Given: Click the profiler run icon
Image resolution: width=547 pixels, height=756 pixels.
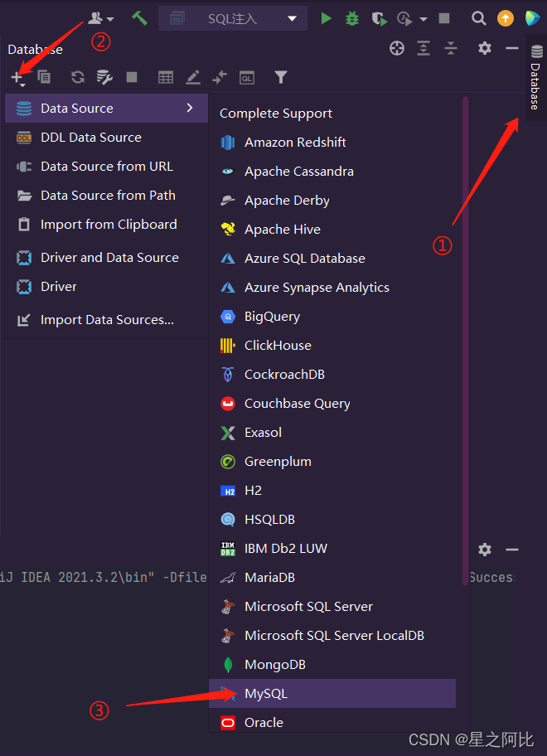Looking at the screenshot, I should coord(404,19).
